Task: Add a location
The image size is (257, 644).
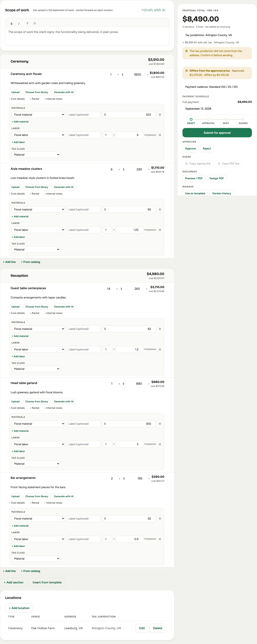Action: tap(19, 608)
